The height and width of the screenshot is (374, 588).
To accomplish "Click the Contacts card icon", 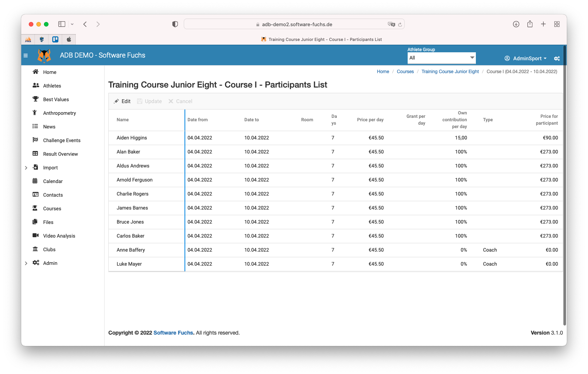I will tap(36, 195).
